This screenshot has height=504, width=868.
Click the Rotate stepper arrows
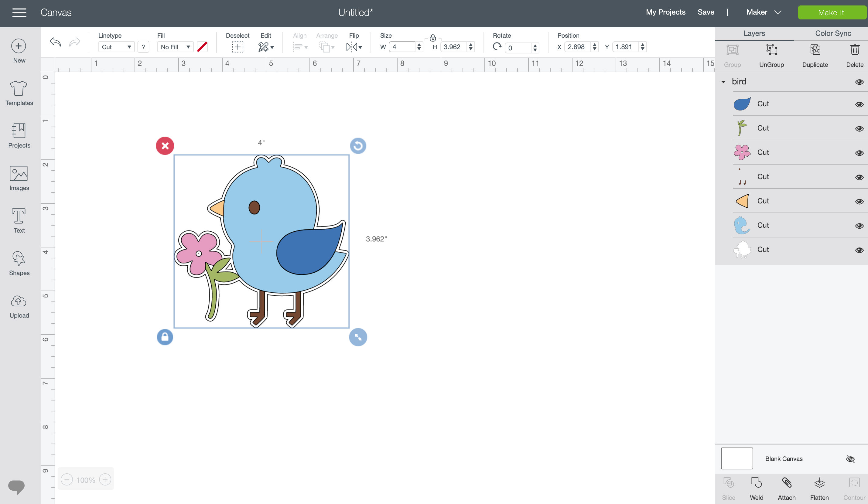tap(535, 48)
